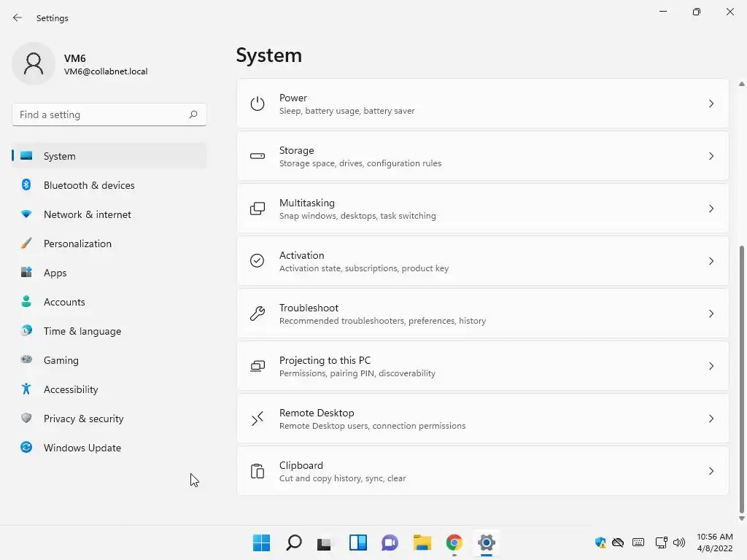Viewport: 747px width, 560px height.
Task: Click the Windows Security tray icon
Action: pos(601,542)
